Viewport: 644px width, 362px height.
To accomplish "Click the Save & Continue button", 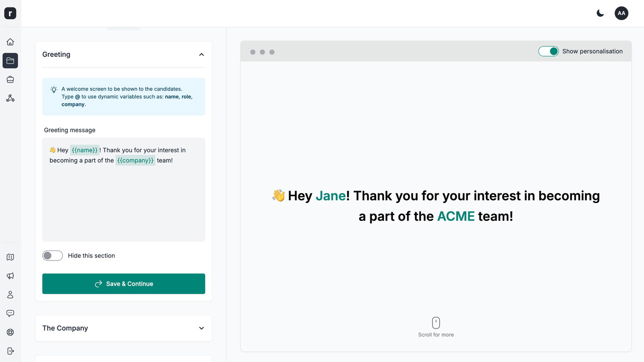I will [x=124, y=284].
